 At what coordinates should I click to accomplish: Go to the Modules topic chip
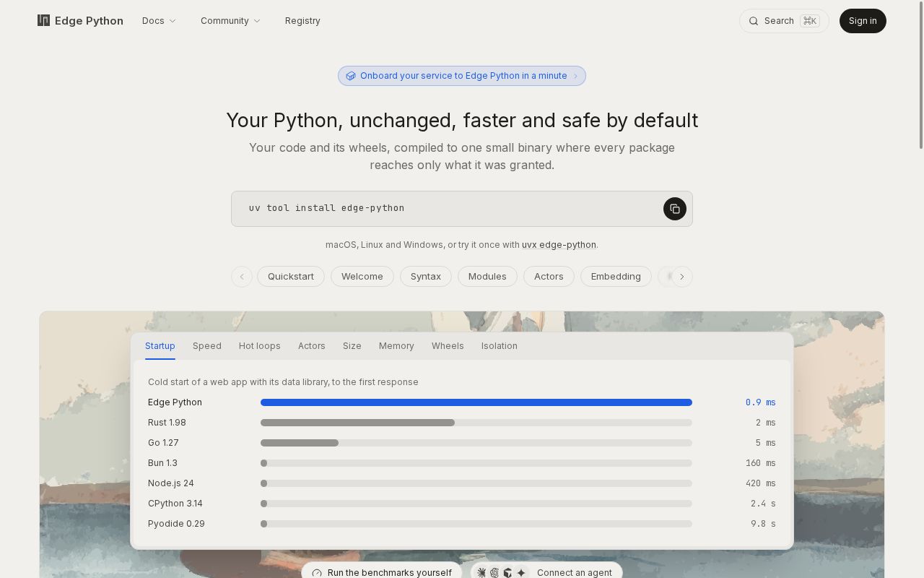(487, 277)
